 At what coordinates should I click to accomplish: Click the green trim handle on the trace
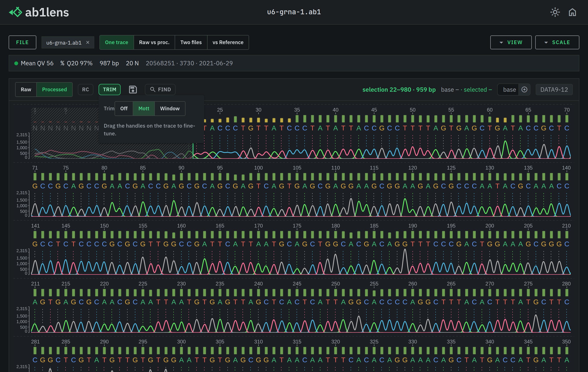(x=193, y=151)
